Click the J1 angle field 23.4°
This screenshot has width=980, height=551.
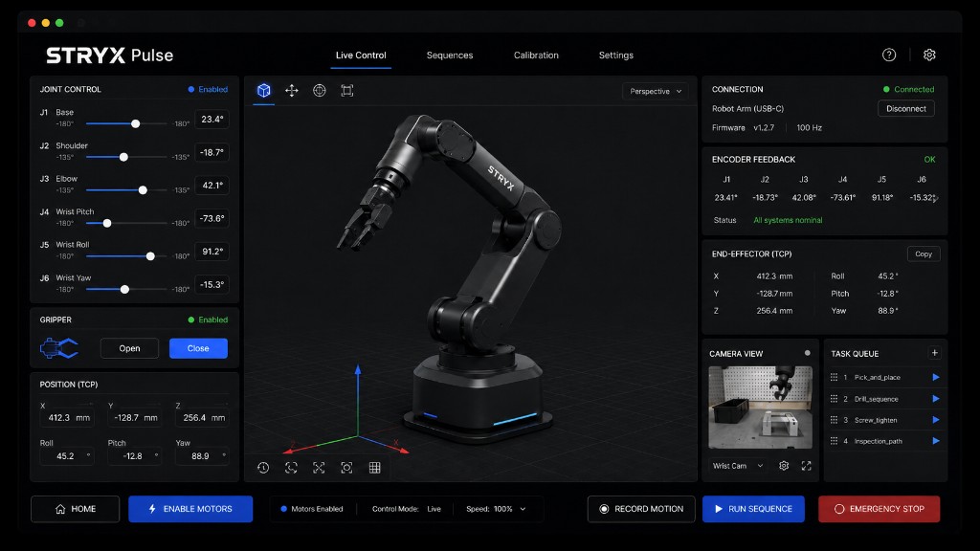[x=212, y=119]
